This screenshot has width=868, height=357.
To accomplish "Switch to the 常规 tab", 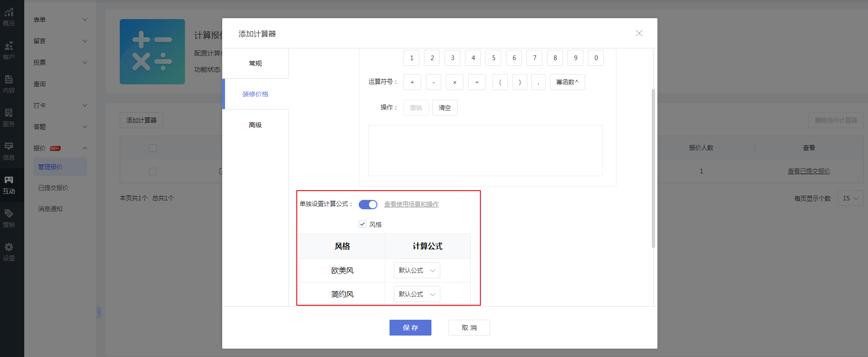I will [x=255, y=63].
